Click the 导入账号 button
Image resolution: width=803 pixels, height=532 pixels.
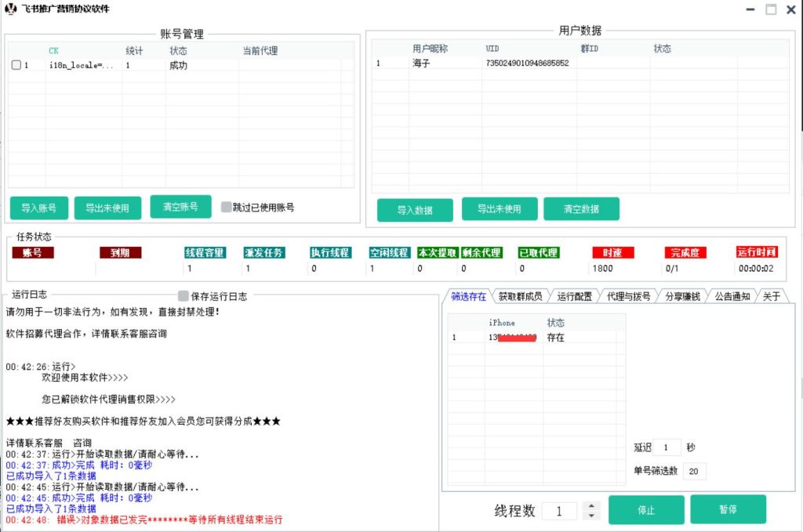coord(38,208)
